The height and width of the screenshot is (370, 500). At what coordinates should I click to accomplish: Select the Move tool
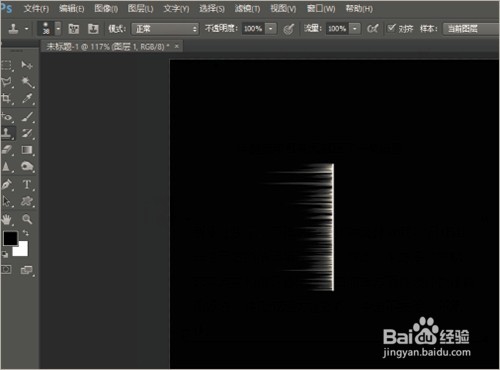27,65
